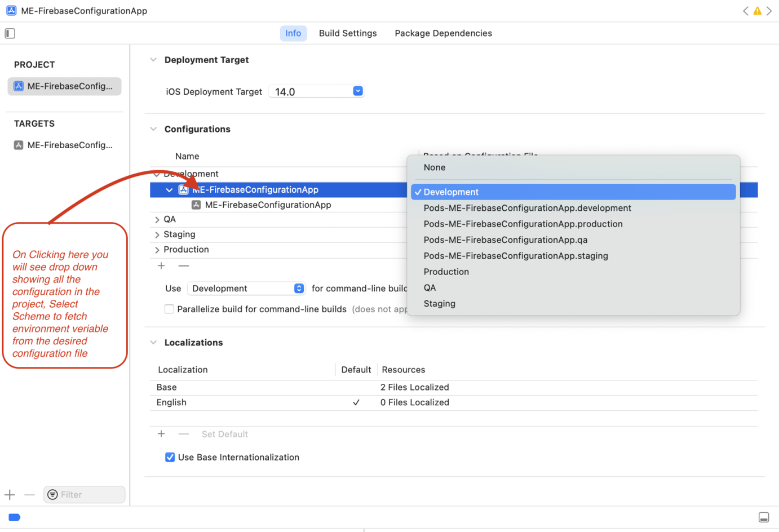779x532 pixels.
Task: Click the Set Default button
Action: click(x=224, y=434)
